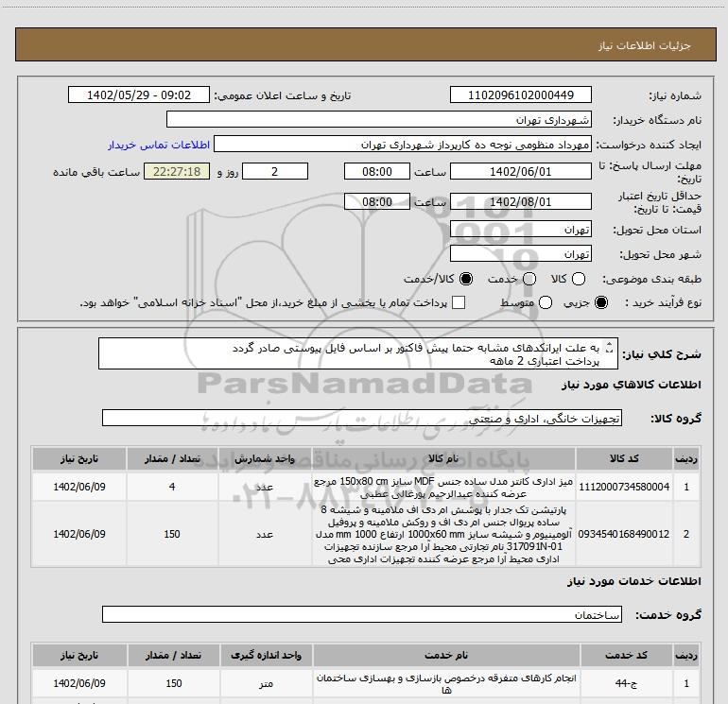Click the متر unit in services table
This screenshot has width=728, height=704.
(x=267, y=683)
